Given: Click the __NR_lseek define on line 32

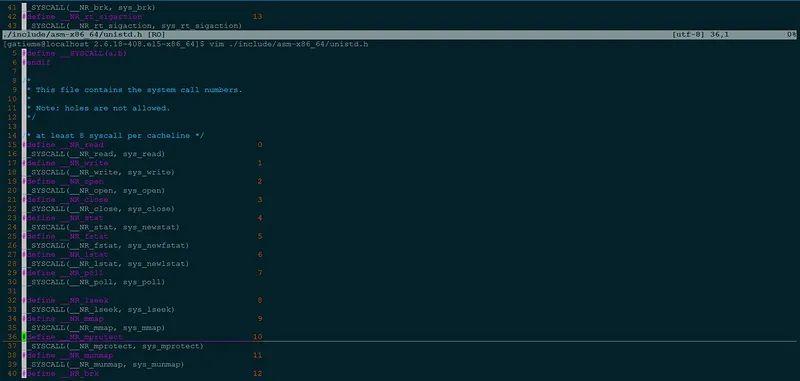Looking at the screenshot, I should point(65,300).
